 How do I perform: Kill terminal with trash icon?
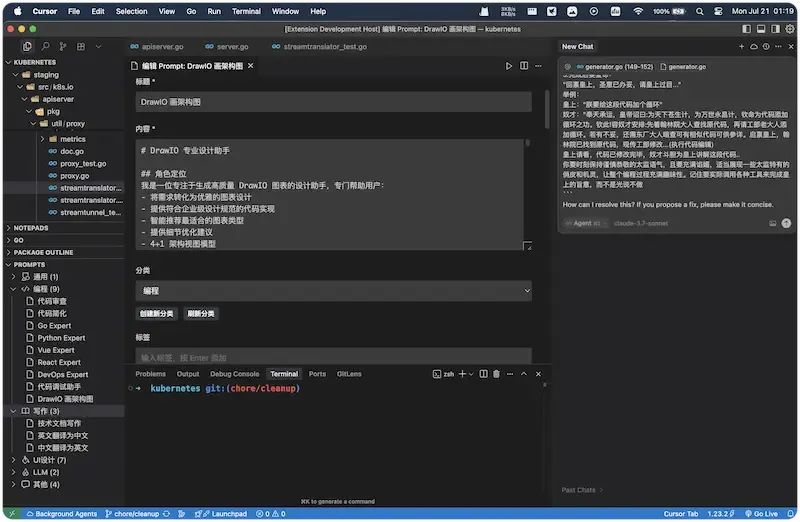(496, 374)
